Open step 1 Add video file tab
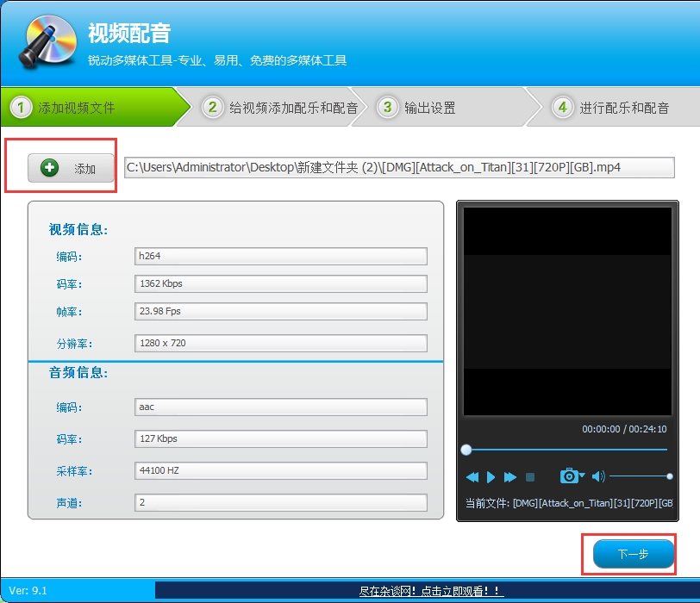The width and height of the screenshot is (700, 603). (94, 108)
